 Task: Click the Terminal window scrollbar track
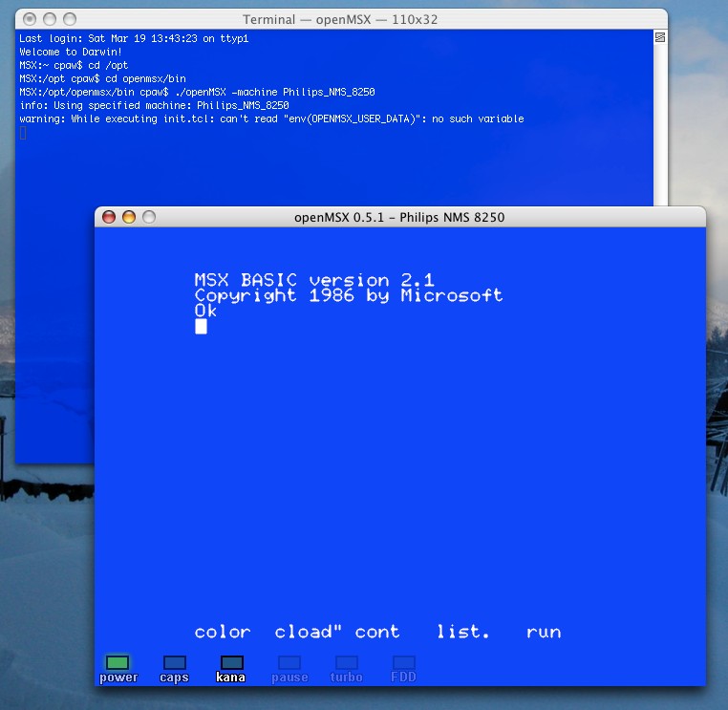(x=660, y=125)
